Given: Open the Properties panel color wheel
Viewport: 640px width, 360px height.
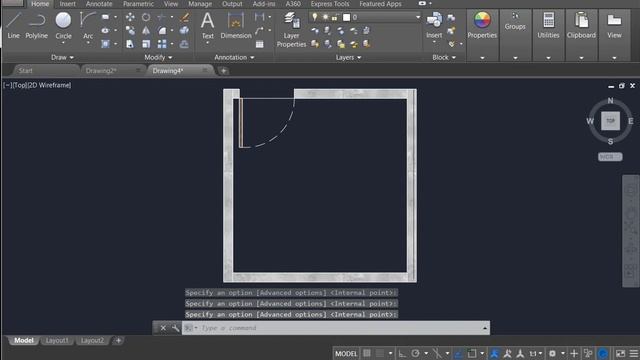Looking at the screenshot, I should pos(482,20).
